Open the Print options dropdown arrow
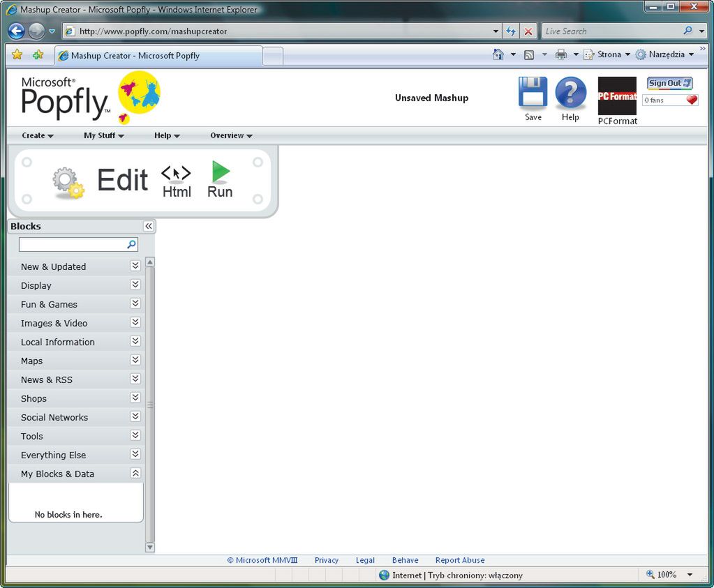The image size is (714, 588). click(x=576, y=54)
